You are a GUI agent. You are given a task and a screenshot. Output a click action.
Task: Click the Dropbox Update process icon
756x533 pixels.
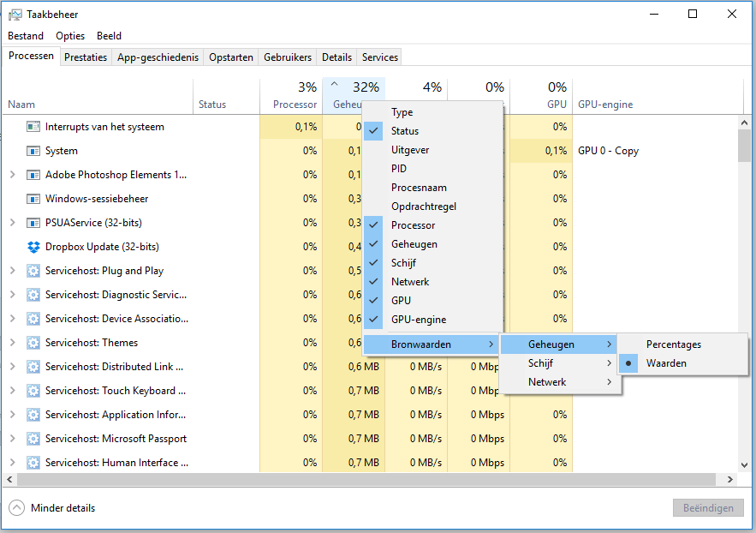tap(33, 247)
